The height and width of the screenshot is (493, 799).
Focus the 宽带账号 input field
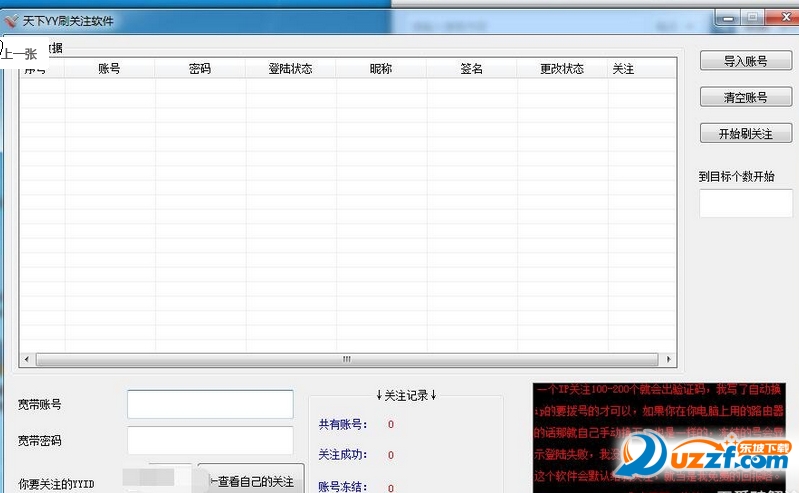coord(210,404)
